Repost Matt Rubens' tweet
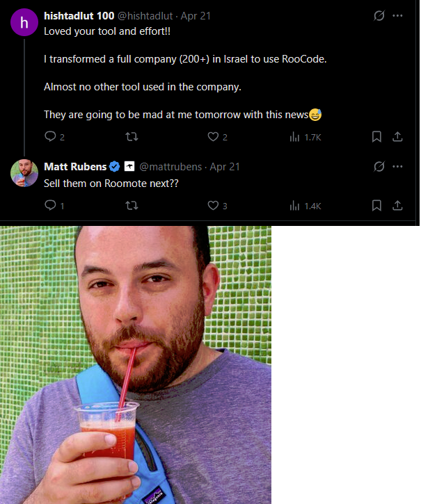 click(x=130, y=205)
